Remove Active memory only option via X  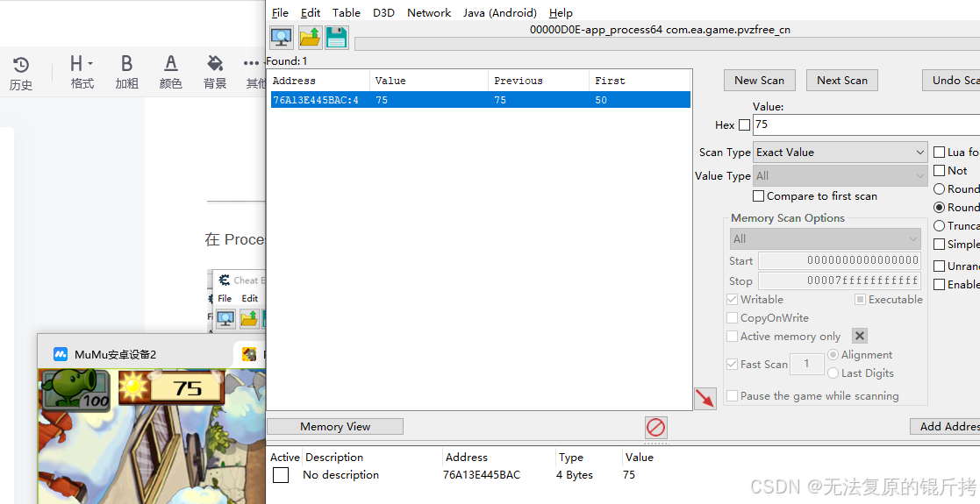[860, 336]
